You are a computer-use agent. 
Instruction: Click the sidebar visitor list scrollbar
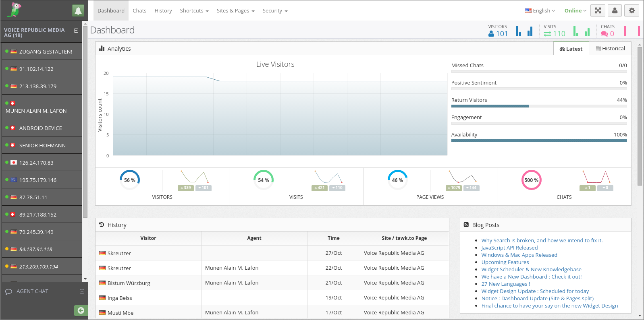[x=85, y=123]
